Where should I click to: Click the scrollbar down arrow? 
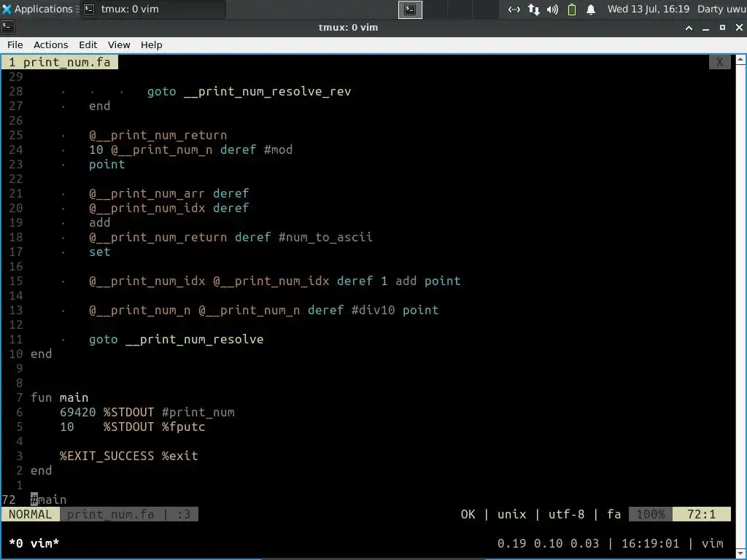tap(740, 553)
